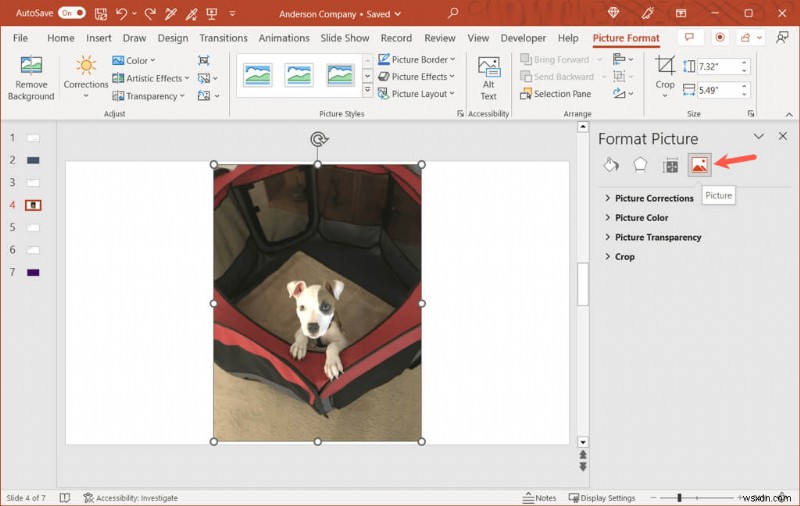
Task: Select the Effects pentagon icon
Action: pos(640,165)
